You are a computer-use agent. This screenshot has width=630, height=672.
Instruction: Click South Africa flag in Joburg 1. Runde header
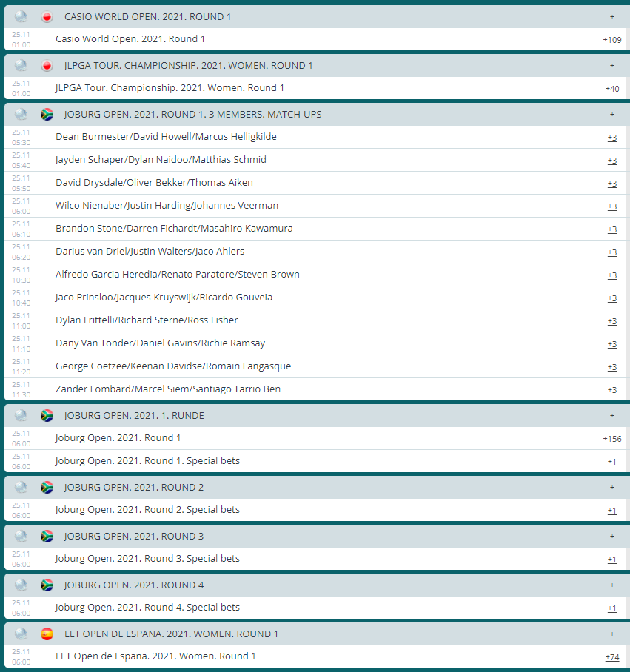tap(47, 416)
